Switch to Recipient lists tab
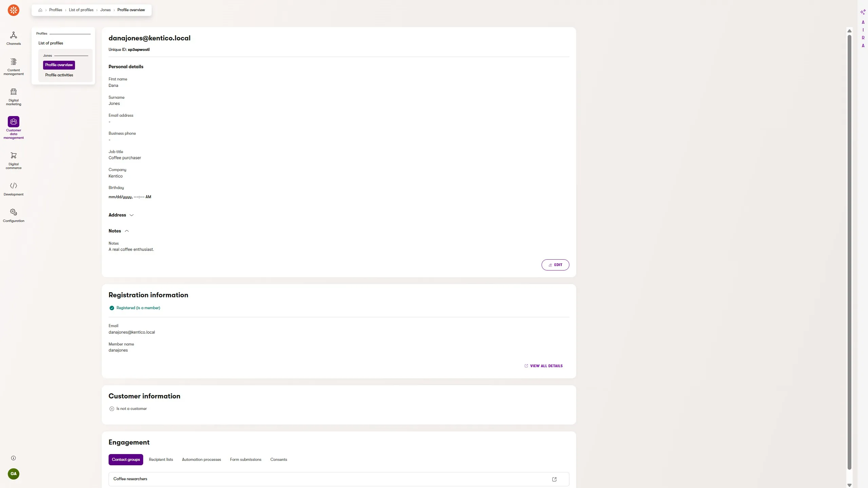The height and width of the screenshot is (488, 868). [x=161, y=459]
